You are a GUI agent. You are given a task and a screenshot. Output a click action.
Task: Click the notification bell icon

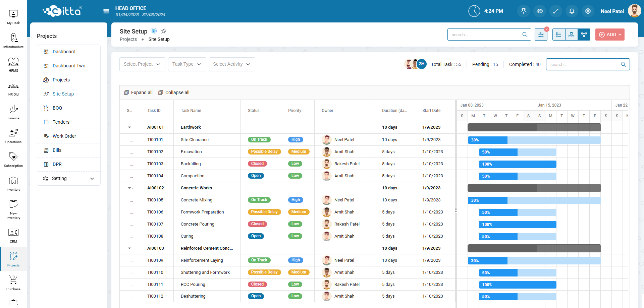pyautogui.click(x=572, y=11)
